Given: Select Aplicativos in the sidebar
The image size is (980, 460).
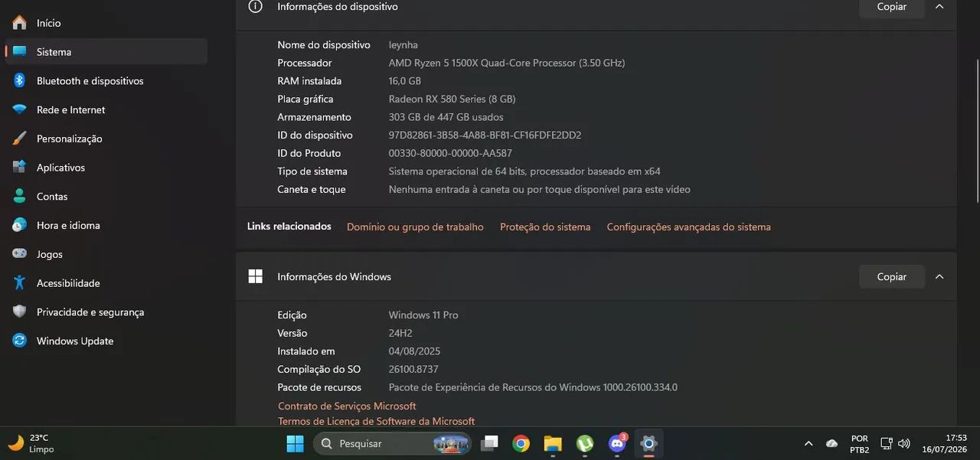Looking at the screenshot, I should (x=106, y=168).
